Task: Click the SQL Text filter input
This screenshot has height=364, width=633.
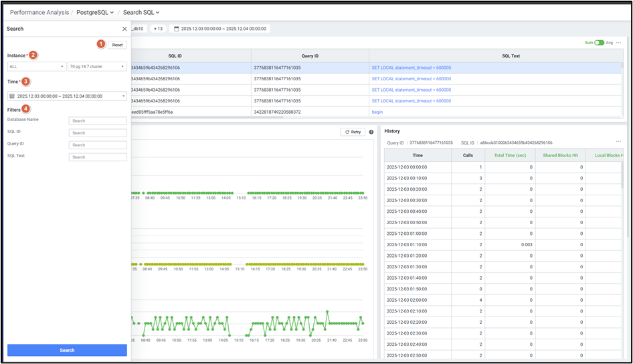Action: (x=98, y=157)
